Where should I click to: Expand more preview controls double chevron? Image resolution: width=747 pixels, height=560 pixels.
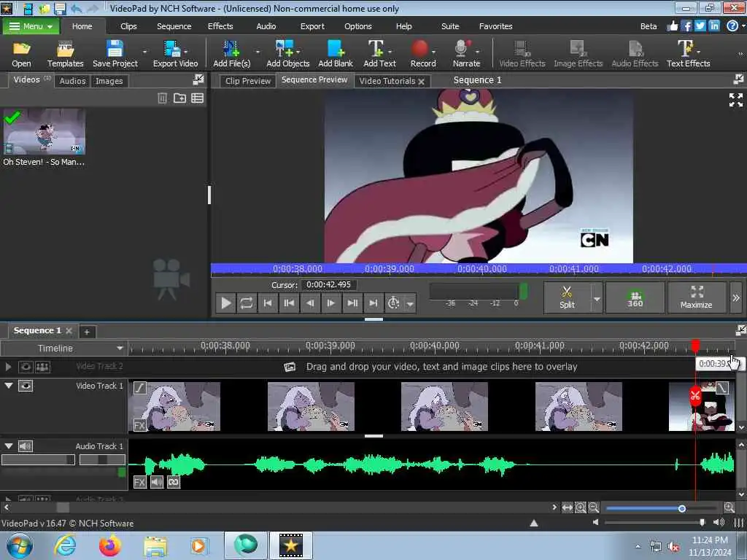[x=736, y=298]
